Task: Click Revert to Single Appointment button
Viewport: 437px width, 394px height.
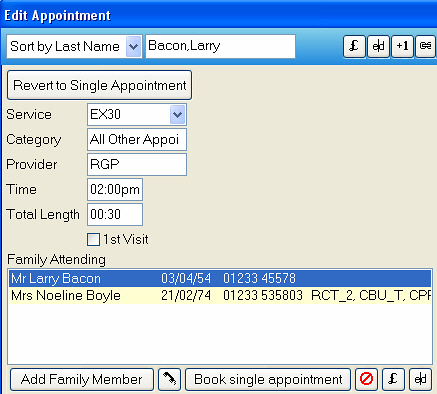Action: click(x=99, y=85)
